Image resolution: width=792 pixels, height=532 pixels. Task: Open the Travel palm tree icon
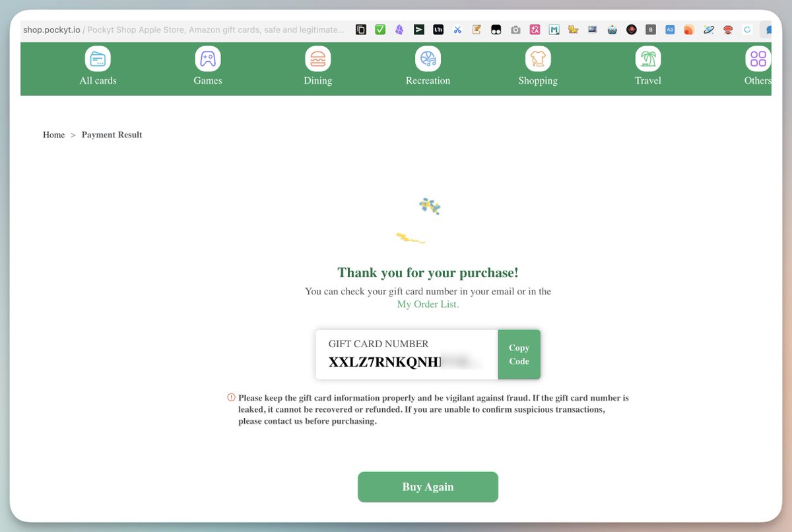(x=648, y=59)
